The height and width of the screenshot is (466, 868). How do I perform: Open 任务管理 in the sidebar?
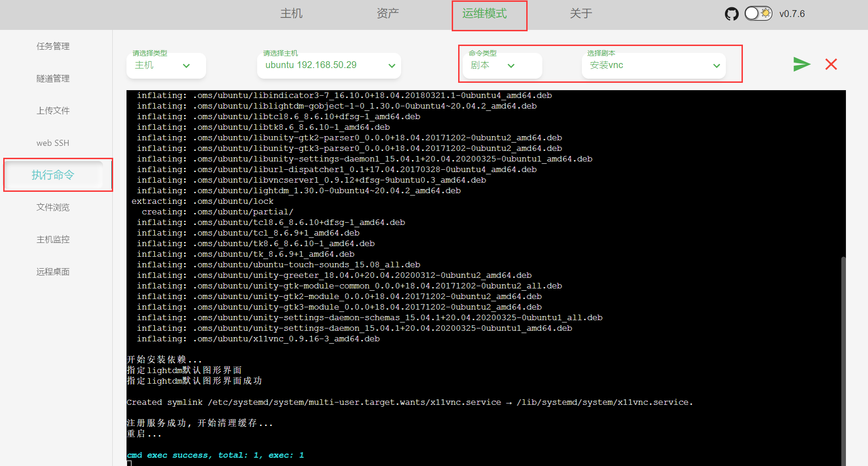click(53, 46)
